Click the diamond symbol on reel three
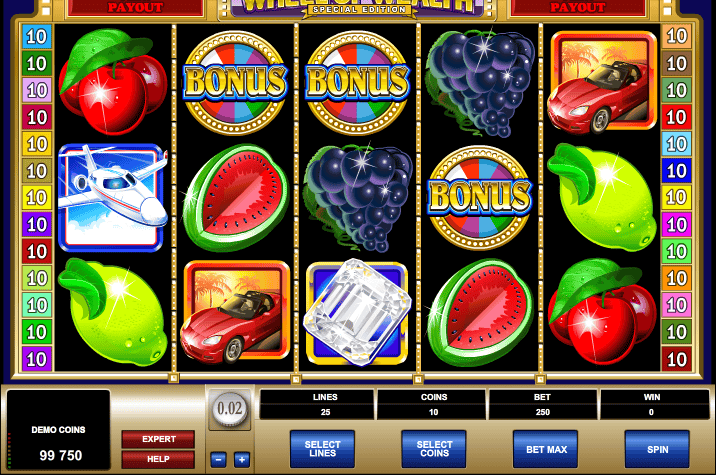 click(357, 313)
